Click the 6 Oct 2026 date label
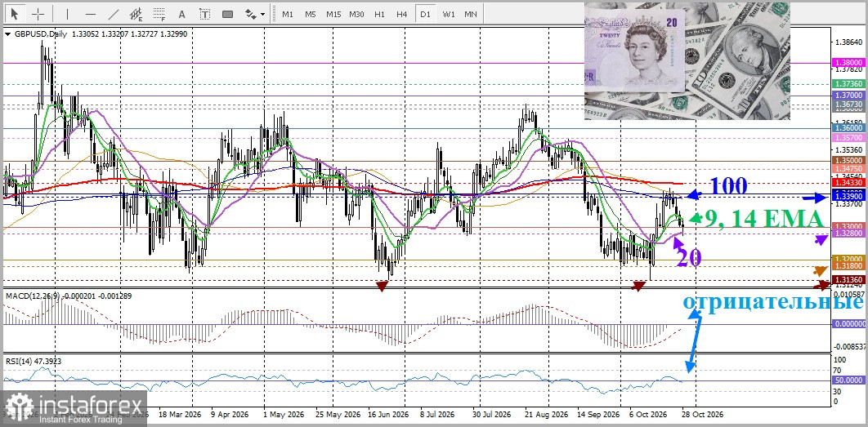The height and width of the screenshot is (427, 868). pyautogui.click(x=648, y=414)
